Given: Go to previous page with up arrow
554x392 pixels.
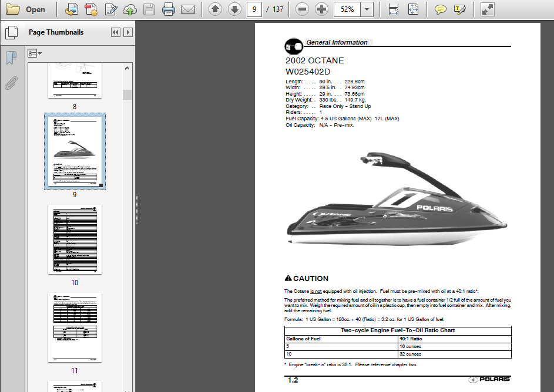Looking at the screenshot, I should (x=215, y=9).
